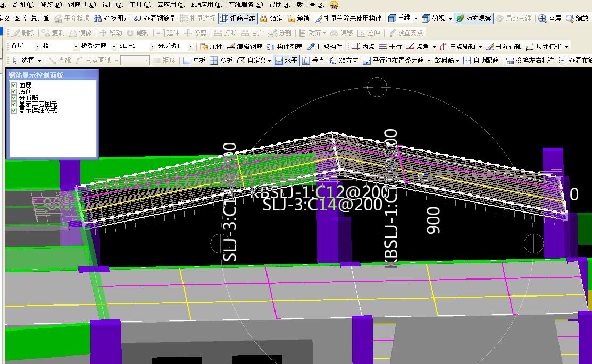Open the 绘图(D) menu
The height and width of the screenshot is (364, 592).
[23, 5]
